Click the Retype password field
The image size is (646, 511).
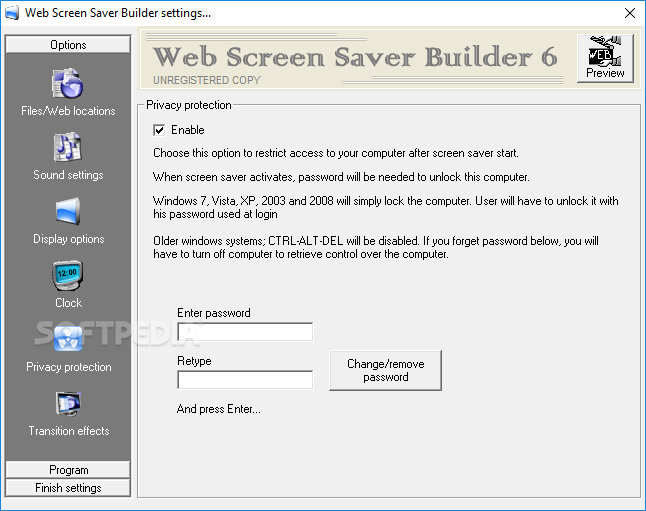[245, 380]
